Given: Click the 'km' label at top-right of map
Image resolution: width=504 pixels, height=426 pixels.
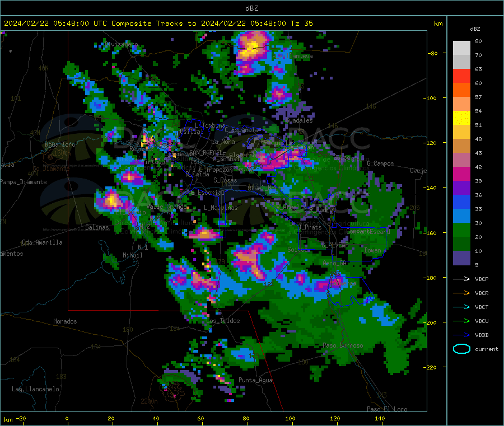Looking at the screenshot, I should [x=438, y=24].
